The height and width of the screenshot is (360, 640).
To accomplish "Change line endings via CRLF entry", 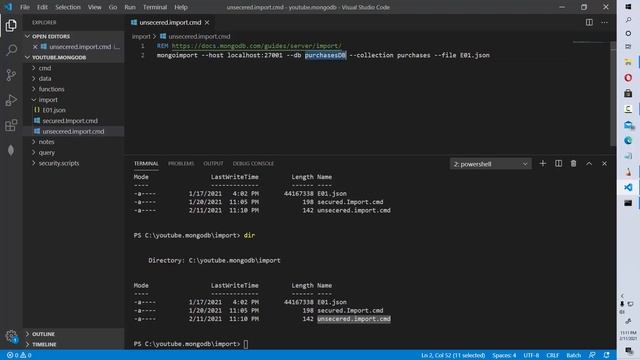I will tap(552, 355).
